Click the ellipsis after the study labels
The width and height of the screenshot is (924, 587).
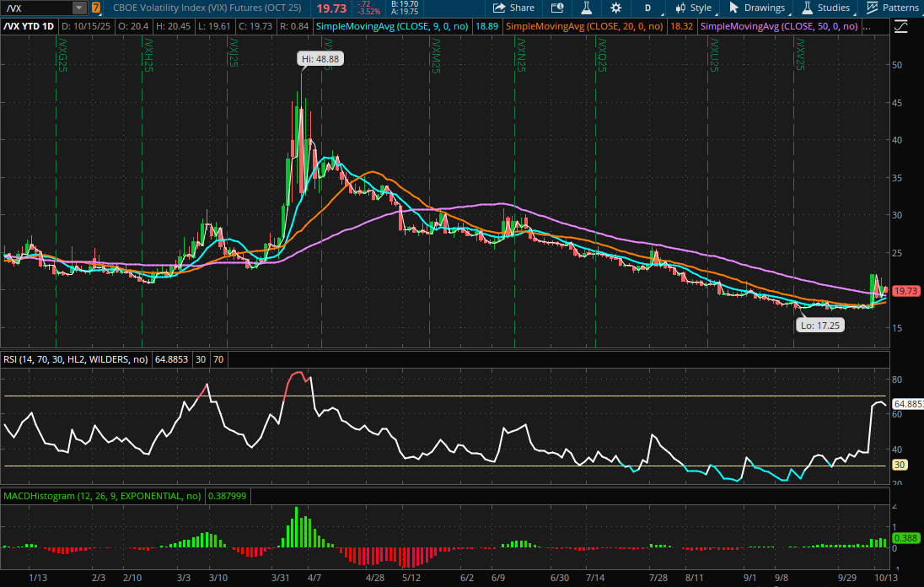868,26
